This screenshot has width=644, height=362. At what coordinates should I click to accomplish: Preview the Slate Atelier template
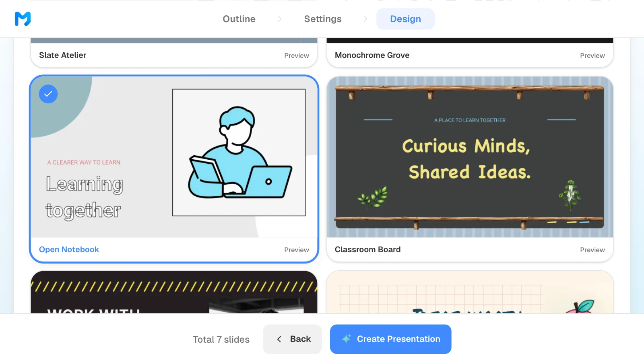coord(297,56)
